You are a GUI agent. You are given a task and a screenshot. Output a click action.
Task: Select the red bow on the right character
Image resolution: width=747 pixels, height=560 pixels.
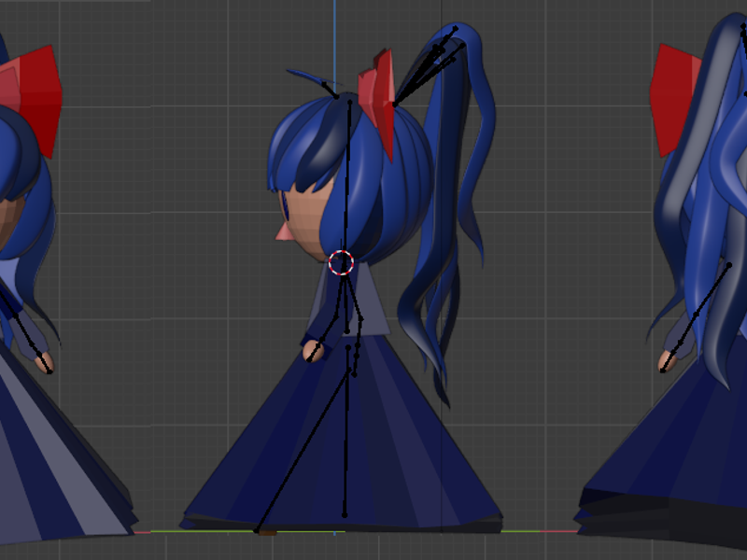[x=674, y=100]
